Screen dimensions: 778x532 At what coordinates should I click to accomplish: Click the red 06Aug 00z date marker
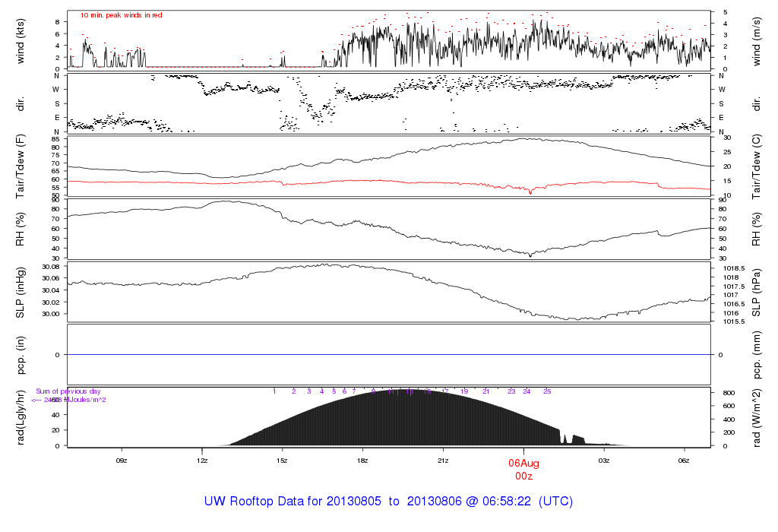(x=523, y=469)
